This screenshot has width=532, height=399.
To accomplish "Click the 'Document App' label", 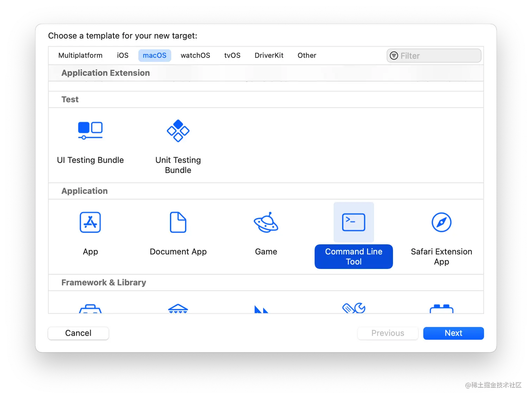I will 178,252.
